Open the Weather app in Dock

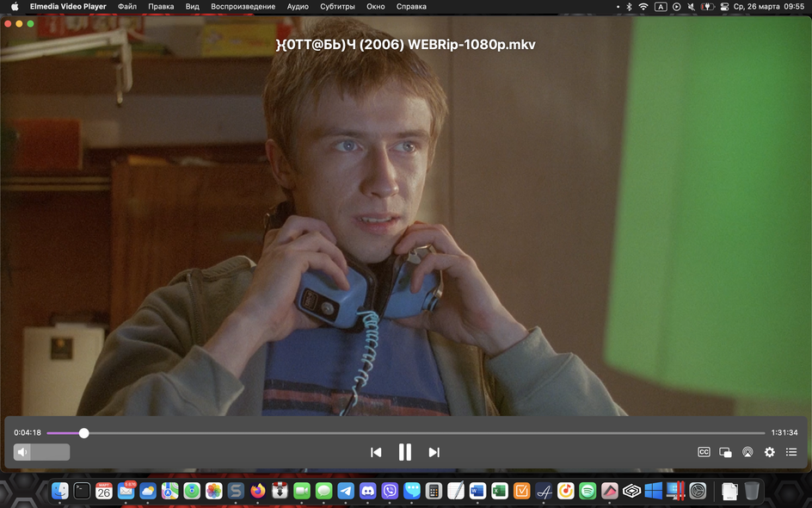coord(148,491)
